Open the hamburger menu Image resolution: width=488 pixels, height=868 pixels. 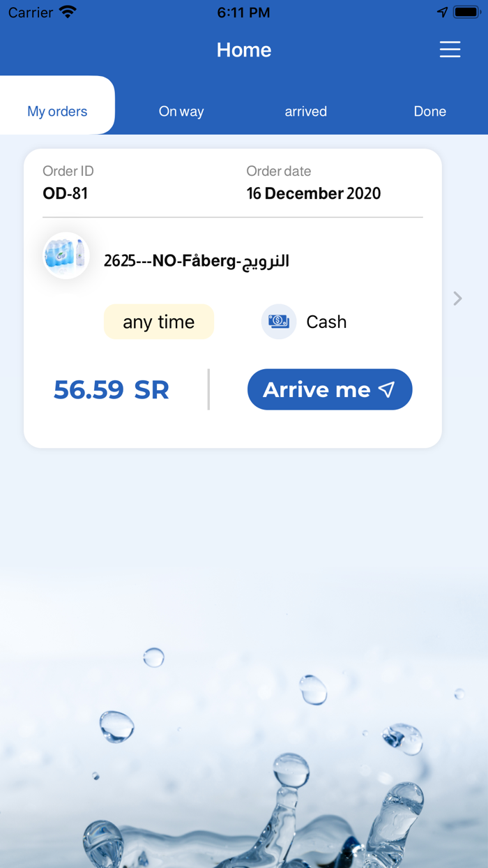[450, 50]
